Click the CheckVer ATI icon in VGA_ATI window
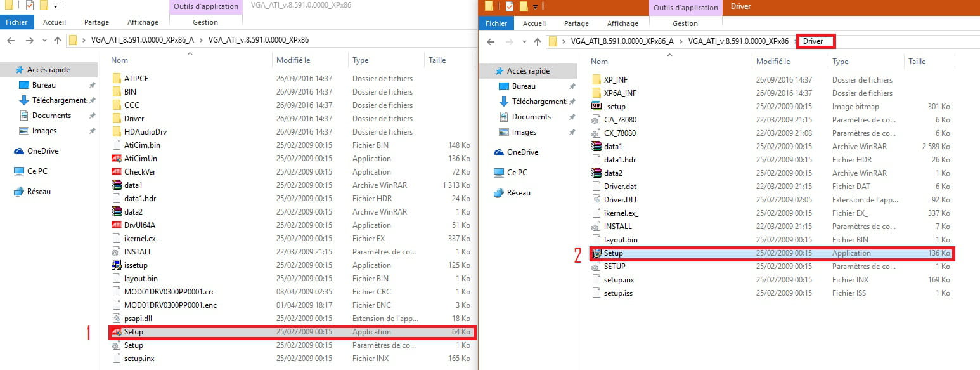980x370 pixels. coord(116,172)
